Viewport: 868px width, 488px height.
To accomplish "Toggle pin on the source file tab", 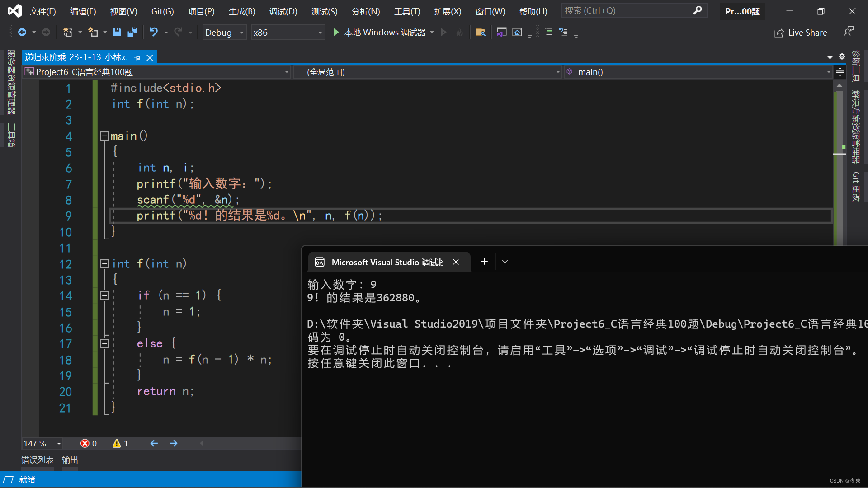I will tap(137, 57).
